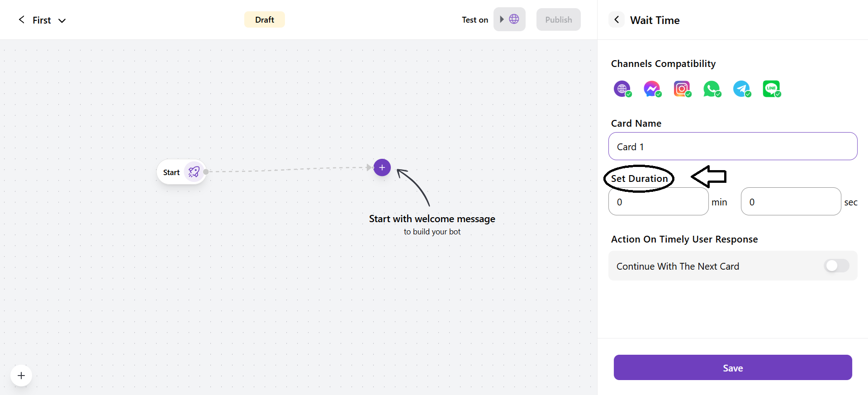Click the rocket icon on Start node
This screenshot has width=868, height=395.
coord(194,172)
